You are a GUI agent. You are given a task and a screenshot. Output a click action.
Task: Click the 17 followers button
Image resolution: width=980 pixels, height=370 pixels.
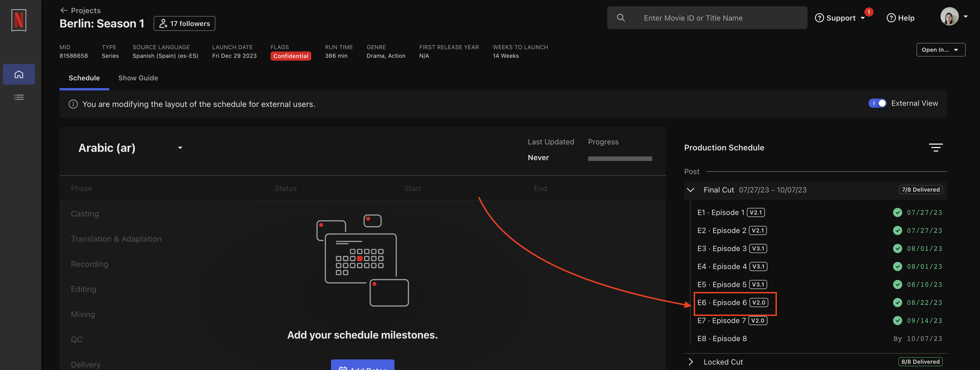(185, 23)
